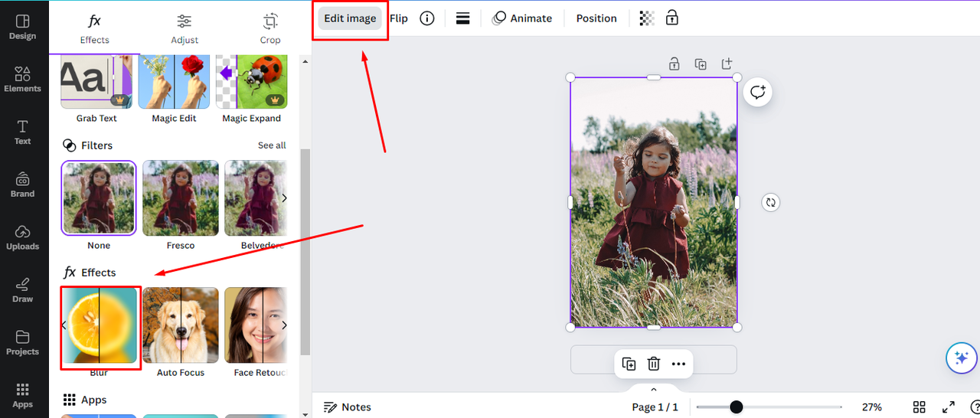
Task: Apply the Fresco filter
Action: tap(181, 198)
